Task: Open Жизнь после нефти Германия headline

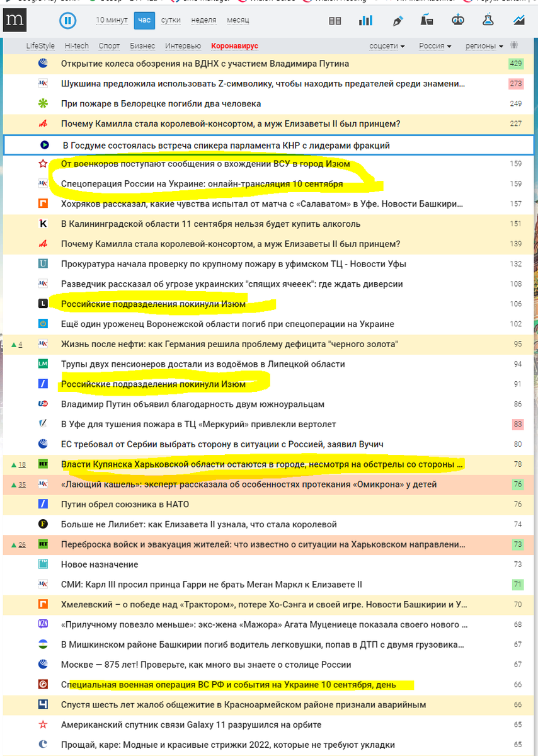Action: (x=229, y=344)
